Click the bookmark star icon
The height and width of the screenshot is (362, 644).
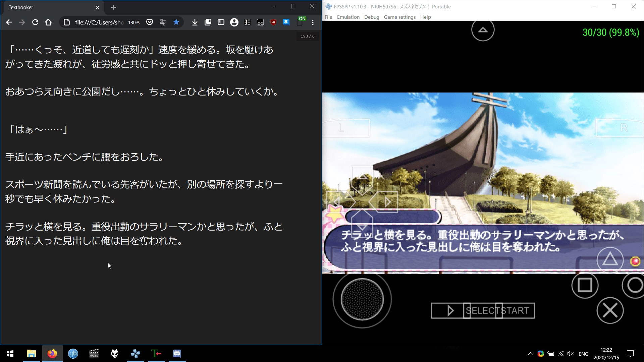coord(176,22)
